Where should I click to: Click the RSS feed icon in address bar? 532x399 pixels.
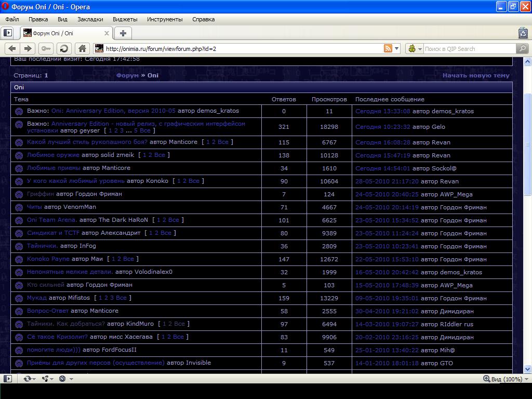point(388,48)
